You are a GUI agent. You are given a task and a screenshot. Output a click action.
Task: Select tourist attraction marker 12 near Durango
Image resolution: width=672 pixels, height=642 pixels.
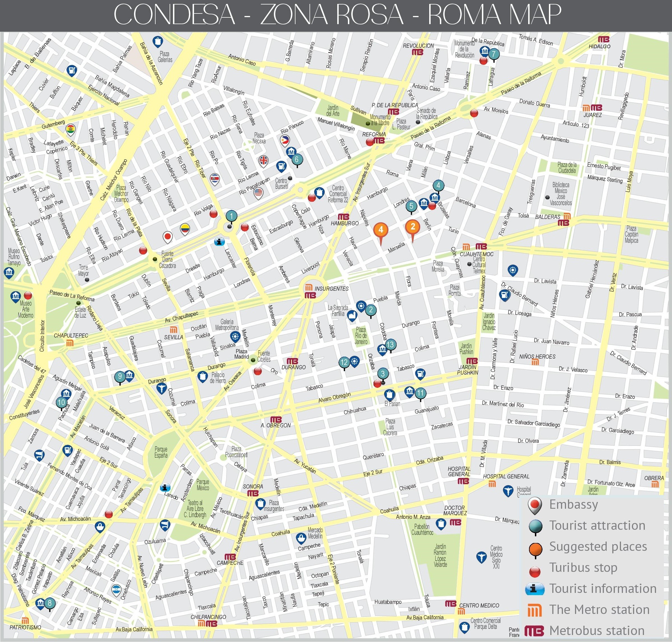pos(344,363)
